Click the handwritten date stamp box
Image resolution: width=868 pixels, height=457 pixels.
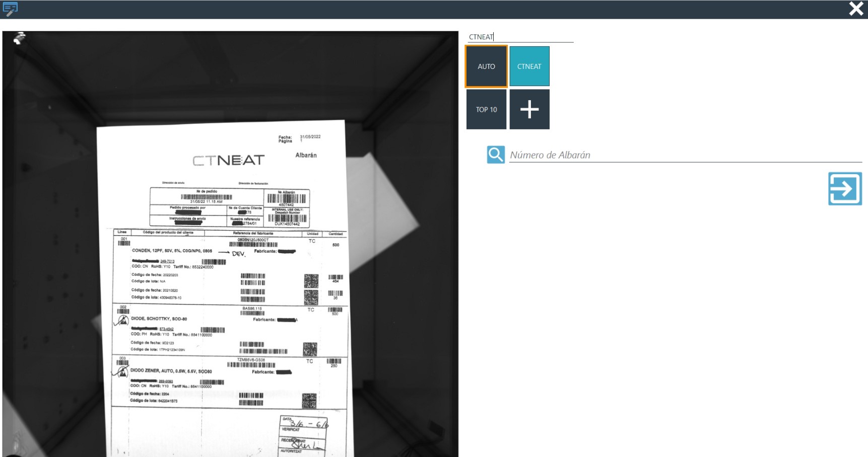coord(303,424)
